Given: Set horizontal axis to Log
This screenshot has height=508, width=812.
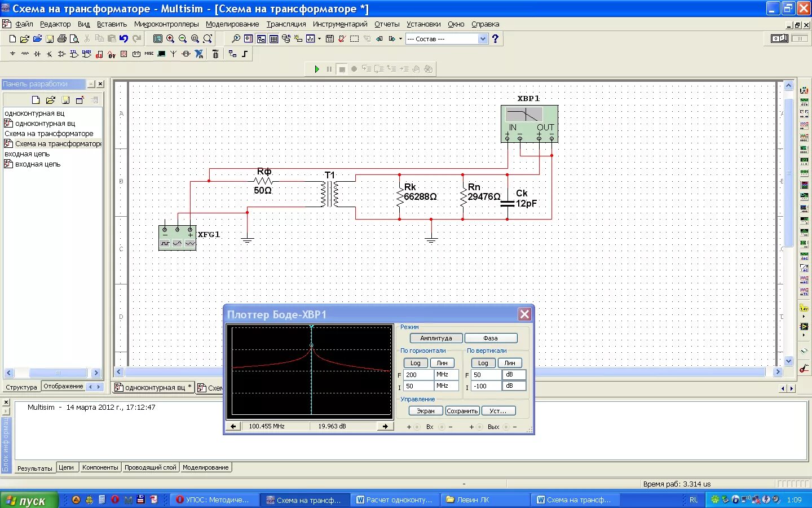Looking at the screenshot, I should 416,363.
